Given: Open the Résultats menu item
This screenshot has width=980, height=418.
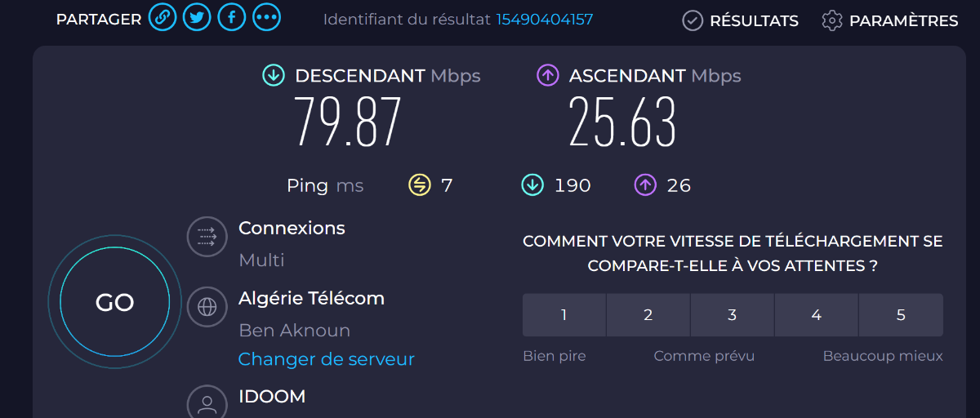Looking at the screenshot, I should tap(754, 20).
